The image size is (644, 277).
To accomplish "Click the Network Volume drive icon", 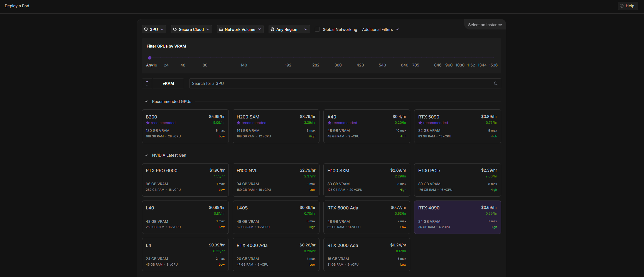I will [x=221, y=29].
